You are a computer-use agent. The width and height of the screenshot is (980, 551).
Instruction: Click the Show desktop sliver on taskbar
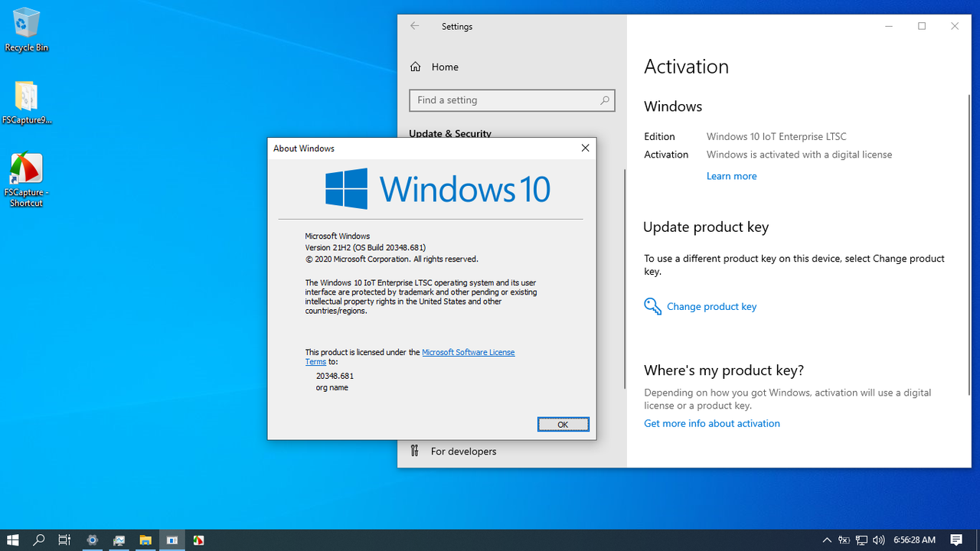pyautogui.click(x=978, y=540)
